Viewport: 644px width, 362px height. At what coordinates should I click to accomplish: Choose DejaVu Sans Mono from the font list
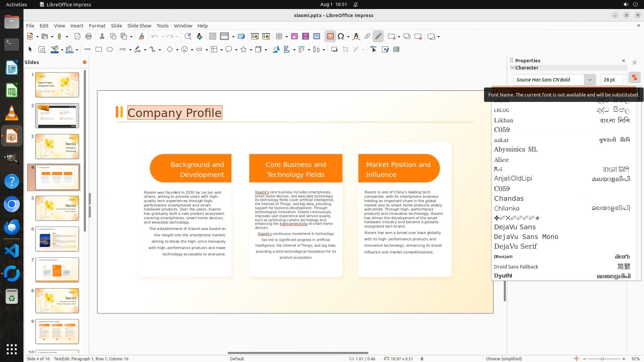[526, 237]
